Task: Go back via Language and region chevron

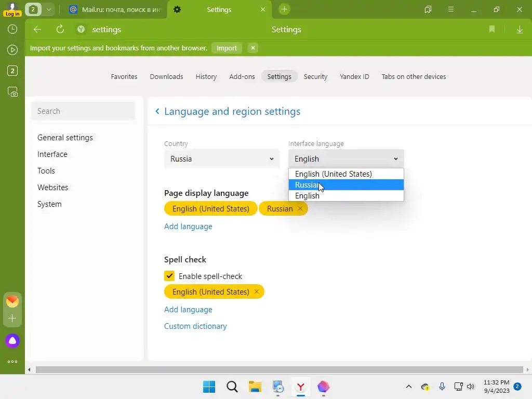Action: click(157, 111)
